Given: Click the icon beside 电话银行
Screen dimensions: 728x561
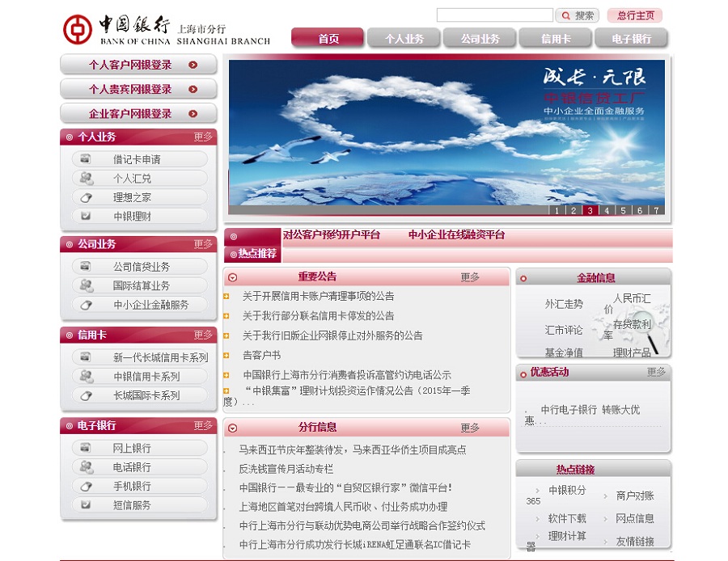Looking at the screenshot, I should [x=87, y=466].
